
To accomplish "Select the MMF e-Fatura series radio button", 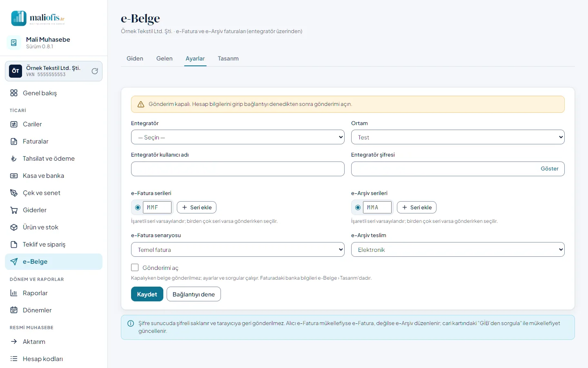I will click(x=138, y=208).
